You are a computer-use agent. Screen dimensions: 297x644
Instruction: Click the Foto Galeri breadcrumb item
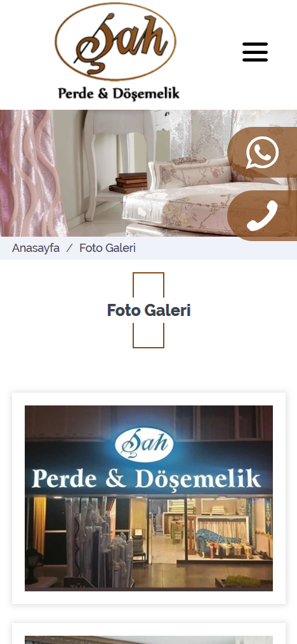(107, 248)
